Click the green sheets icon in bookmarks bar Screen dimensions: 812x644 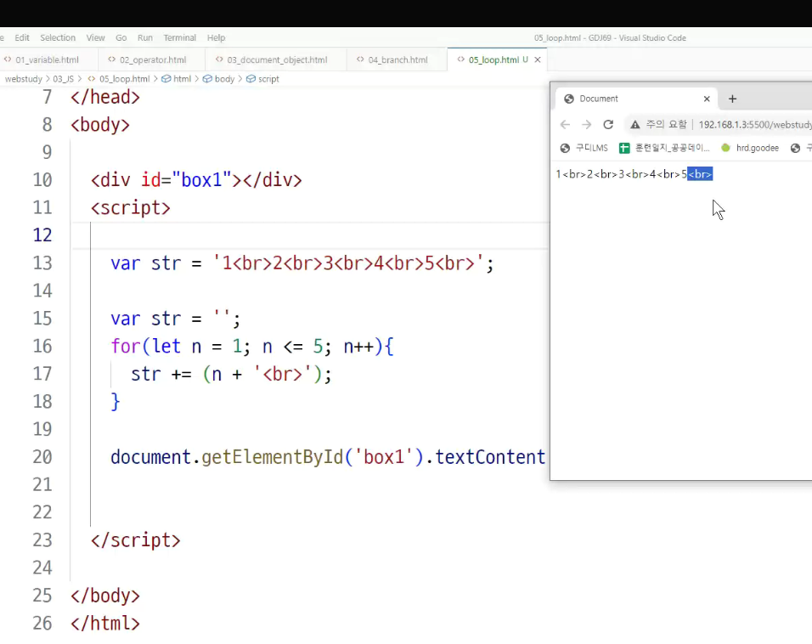coord(624,148)
